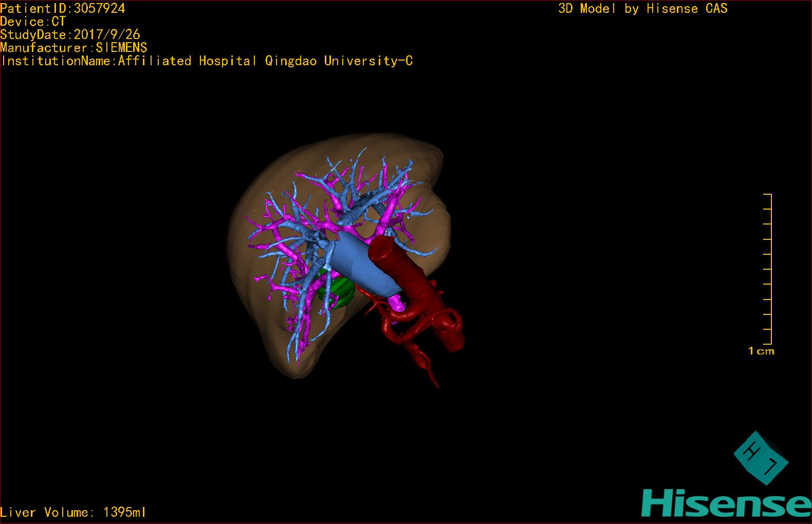Click the PatientID:3057924 text
Screen dimensions: 812x524
coord(63,8)
